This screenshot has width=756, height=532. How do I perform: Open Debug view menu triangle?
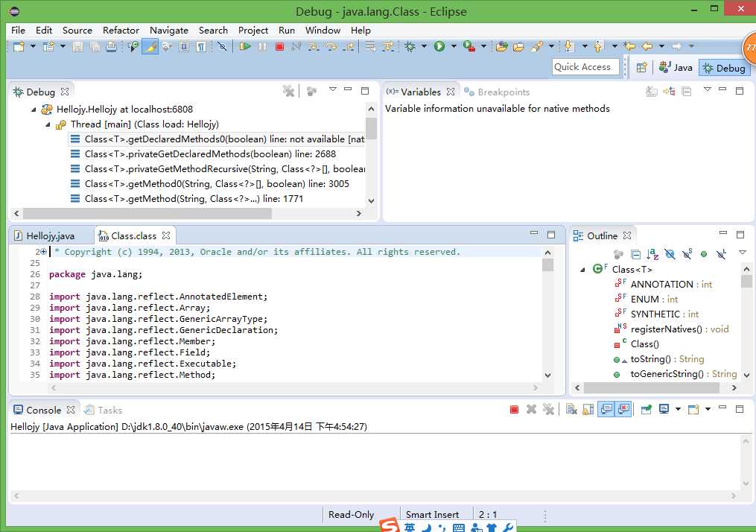point(333,89)
